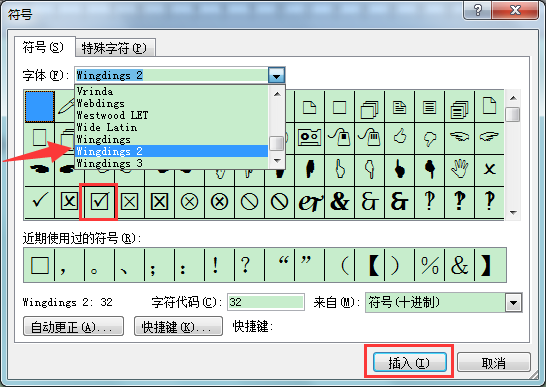Pick the thin circled X symbol
Viewport: 546px width, 387px height.
[x=189, y=202]
